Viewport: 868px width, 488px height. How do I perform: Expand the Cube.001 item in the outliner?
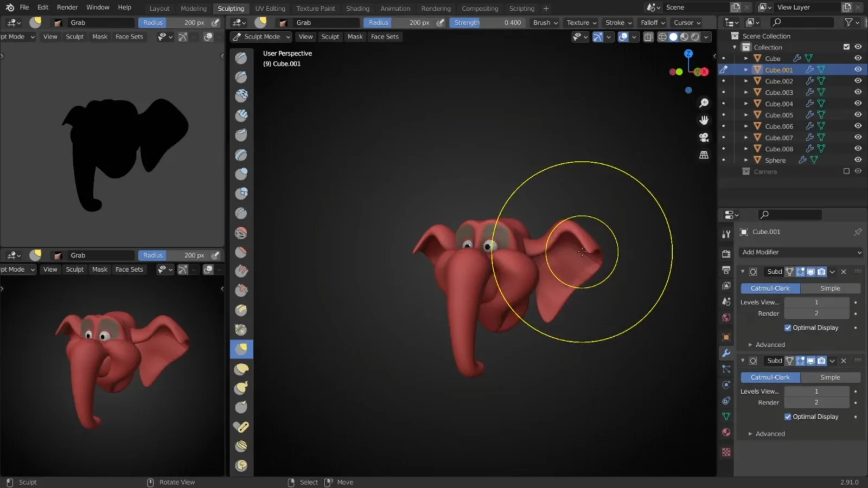[746, 69]
